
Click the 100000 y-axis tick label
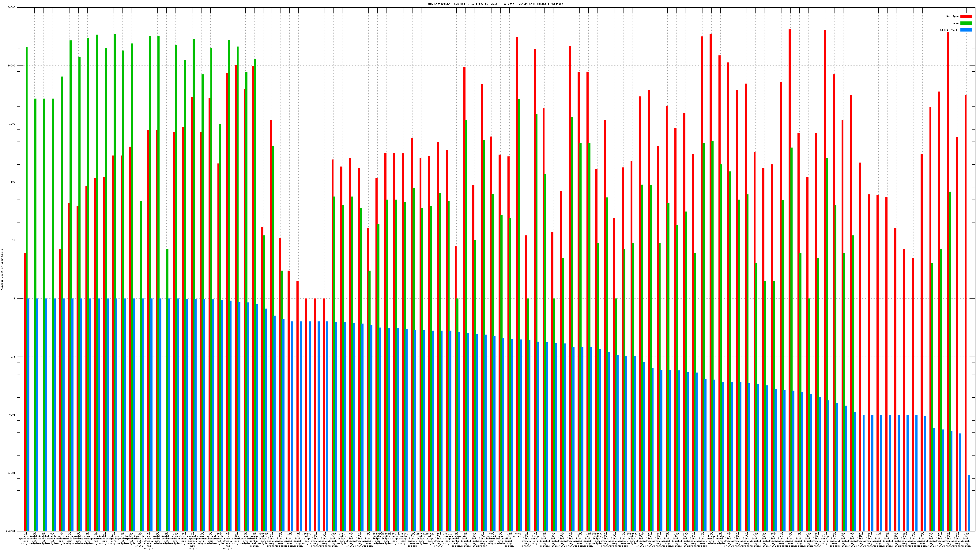(11, 8)
